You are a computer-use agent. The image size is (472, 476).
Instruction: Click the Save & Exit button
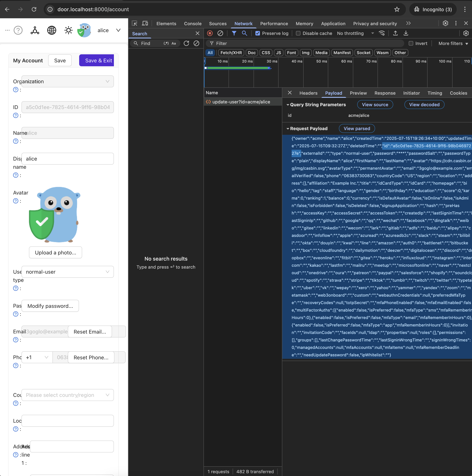tap(97, 60)
